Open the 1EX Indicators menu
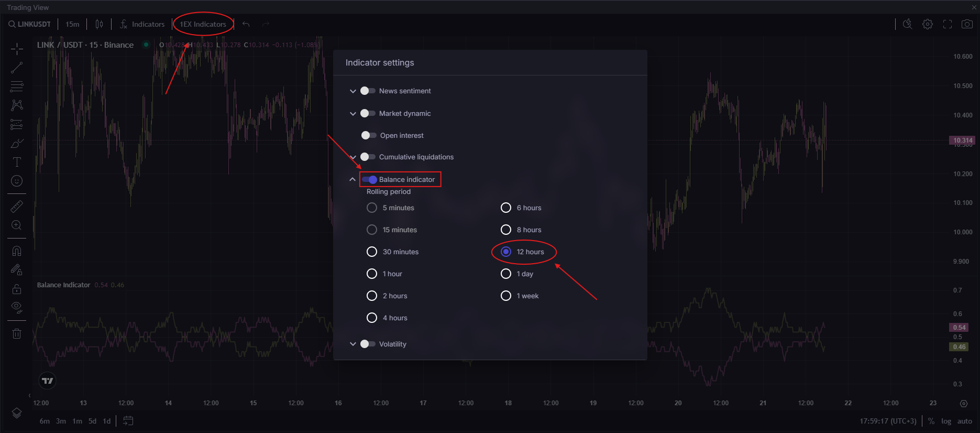The height and width of the screenshot is (433, 980). tap(203, 24)
